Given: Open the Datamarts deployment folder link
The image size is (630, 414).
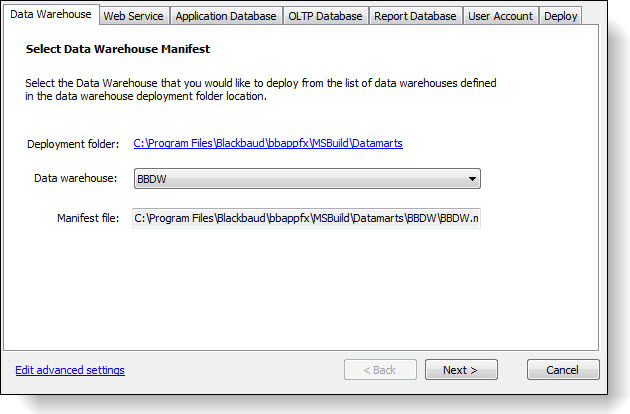Looking at the screenshot, I should tap(268, 144).
